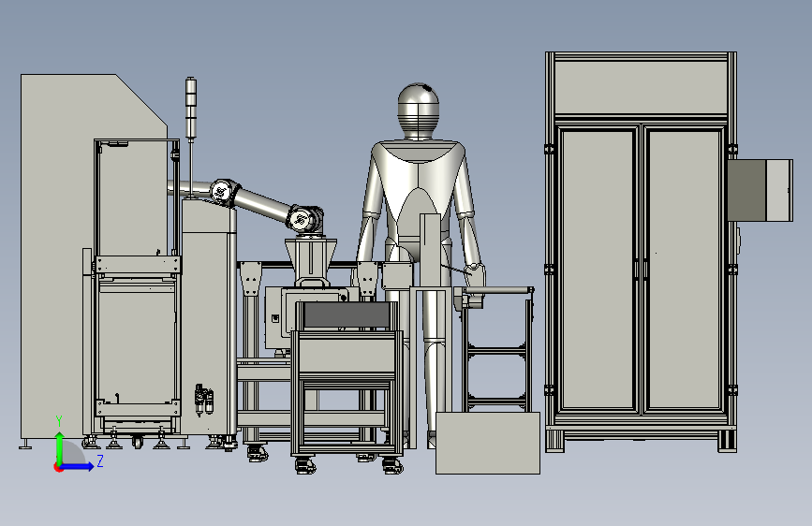The width and height of the screenshot is (812, 526).
Task: Select the floor box beside the shelf cart
Action: click(488, 443)
